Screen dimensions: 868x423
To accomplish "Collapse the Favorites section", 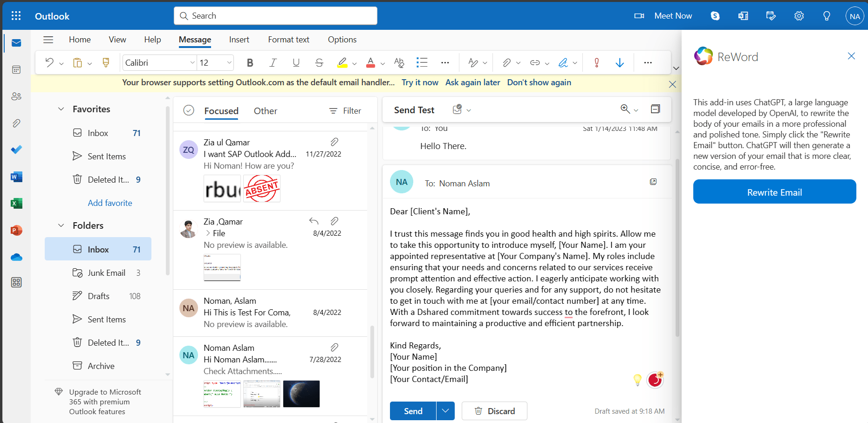I will click(61, 109).
